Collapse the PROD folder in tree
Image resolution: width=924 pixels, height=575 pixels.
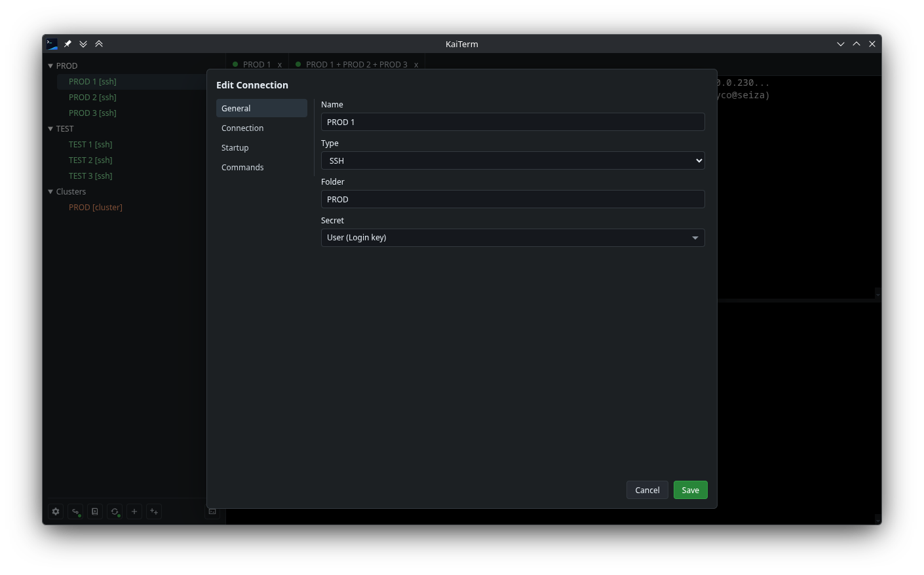[x=50, y=66]
